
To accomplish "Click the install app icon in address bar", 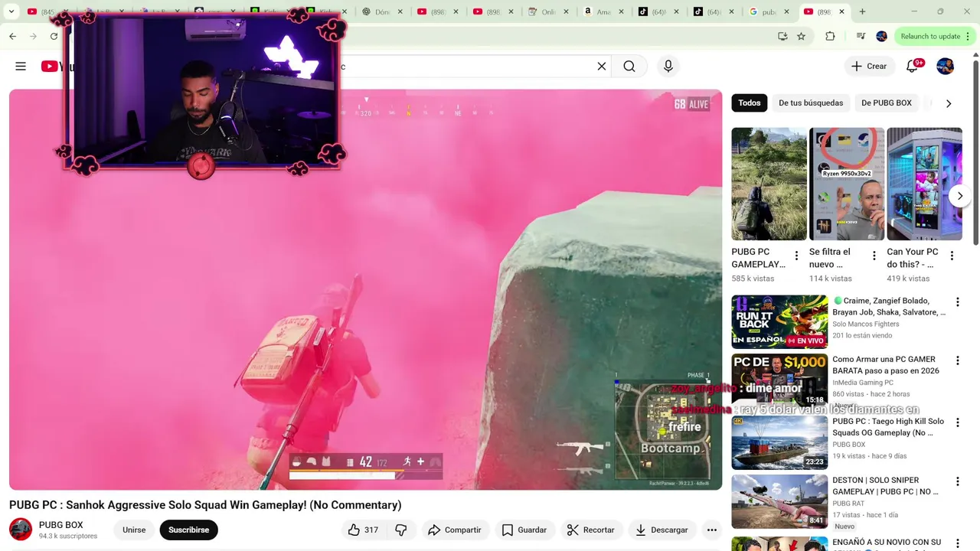I will pyautogui.click(x=782, y=36).
